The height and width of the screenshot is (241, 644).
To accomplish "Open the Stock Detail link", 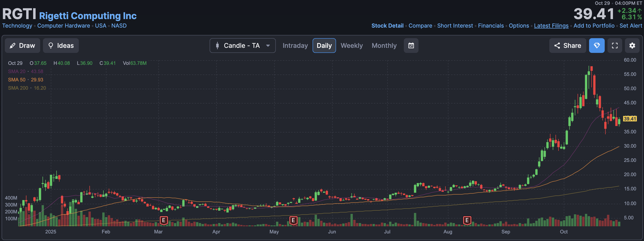I will pyautogui.click(x=387, y=26).
